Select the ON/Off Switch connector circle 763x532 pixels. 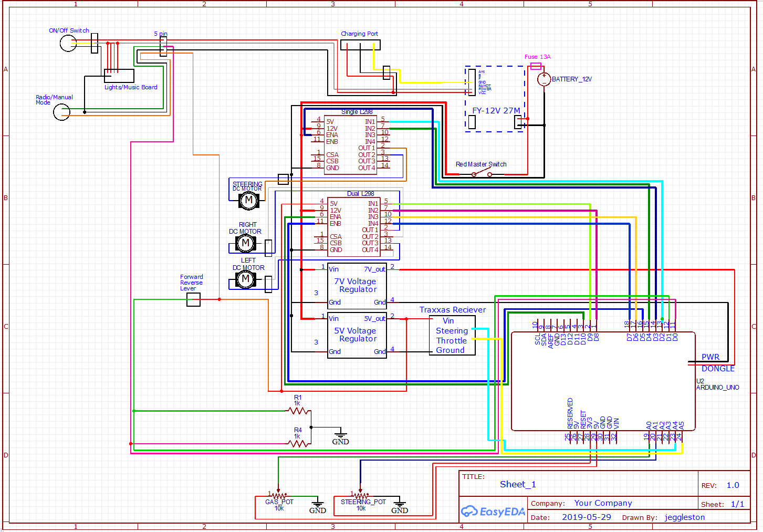click(x=68, y=43)
